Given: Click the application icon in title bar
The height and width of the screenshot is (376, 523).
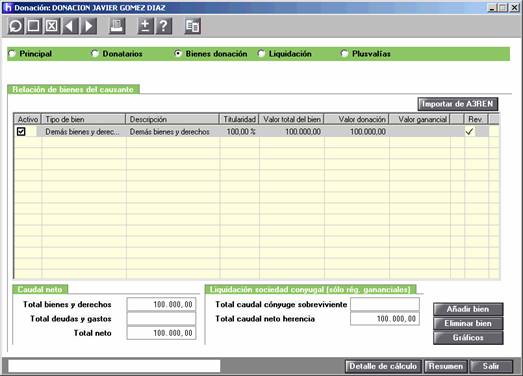Looking at the screenshot, I should coord(7,7).
